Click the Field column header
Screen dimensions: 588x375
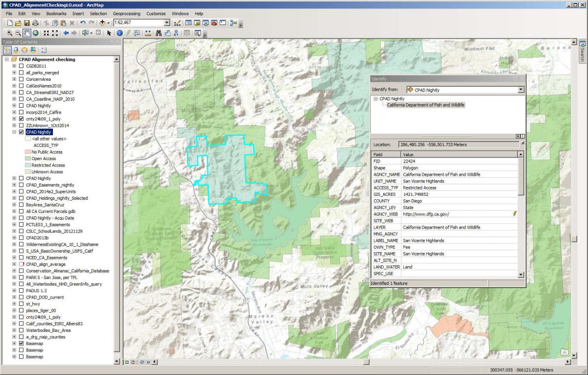pyautogui.click(x=386, y=154)
